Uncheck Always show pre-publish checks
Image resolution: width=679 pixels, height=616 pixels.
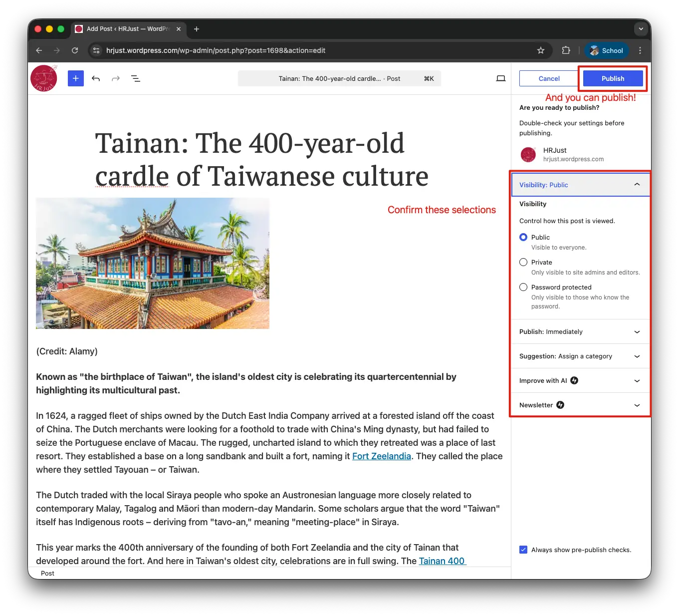pyautogui.click(x=523, y=550)
